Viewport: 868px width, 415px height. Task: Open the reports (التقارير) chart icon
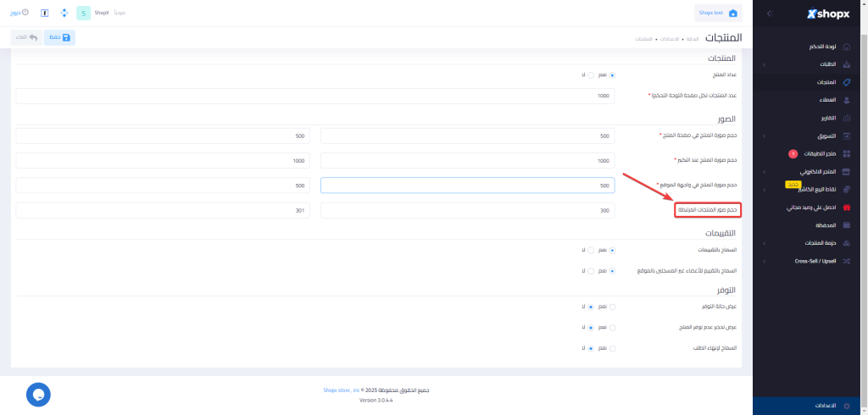point(846,118)
